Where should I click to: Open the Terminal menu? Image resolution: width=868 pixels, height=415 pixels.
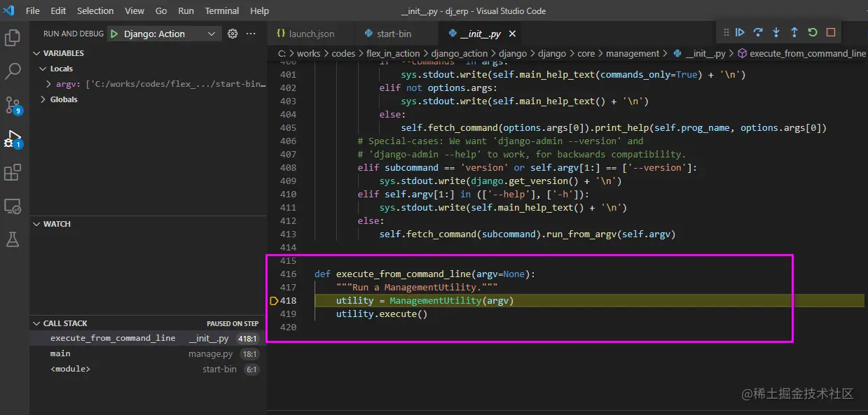(222, 11)
